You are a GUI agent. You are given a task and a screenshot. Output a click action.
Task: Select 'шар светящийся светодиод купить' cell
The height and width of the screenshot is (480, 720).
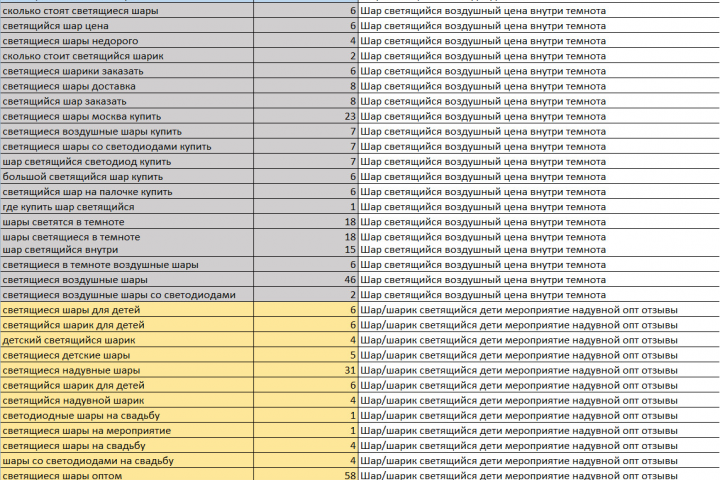click(x=127, y=162)
